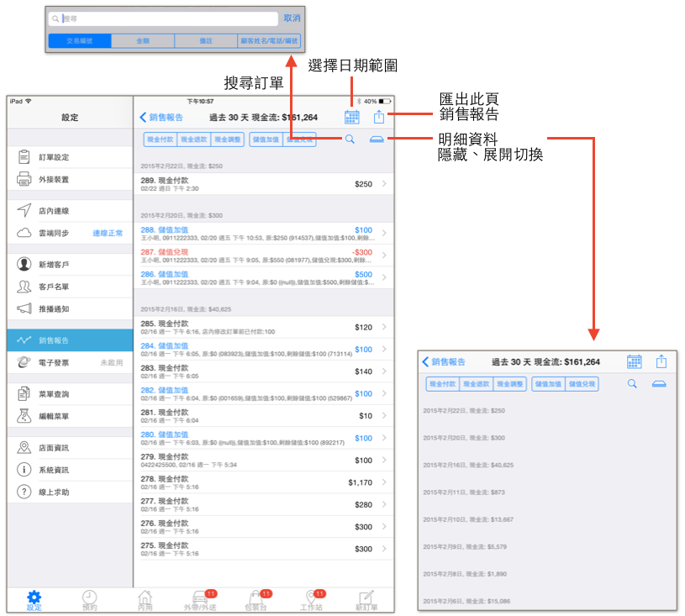685x616 pixels.
Task: Toggle detail collapse tray icon in main report
Action: click(x=377, y=140)
